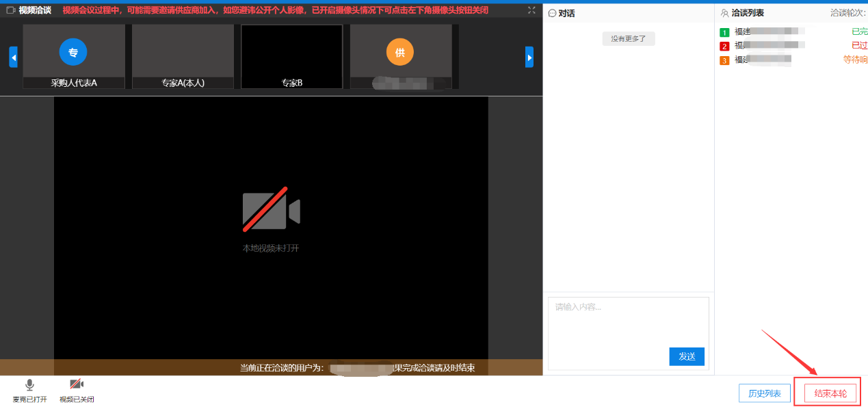
Task: Click the 洽谈轮次 label
Action: pos(849,13)
